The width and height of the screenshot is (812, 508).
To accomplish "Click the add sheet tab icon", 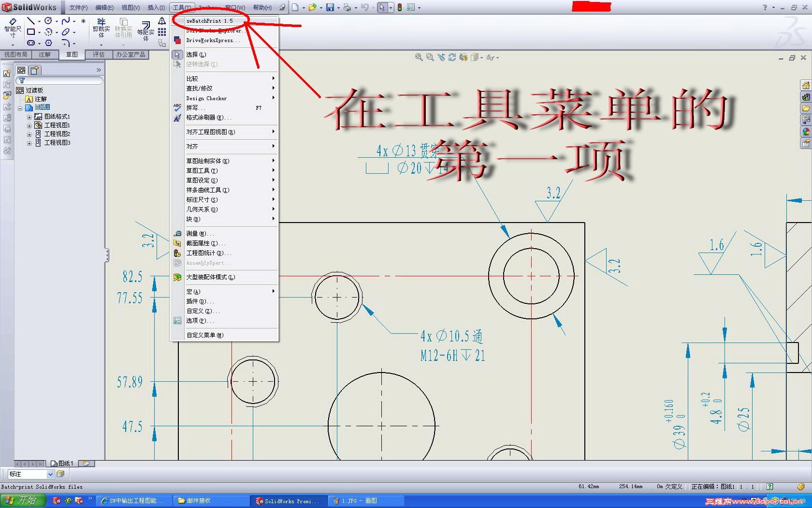I will pyautogui.click(x=86, y=463).
